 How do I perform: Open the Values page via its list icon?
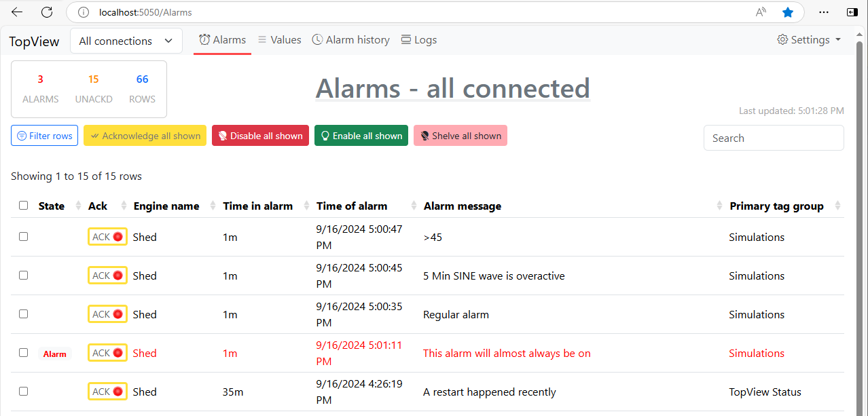pos(261,39)
